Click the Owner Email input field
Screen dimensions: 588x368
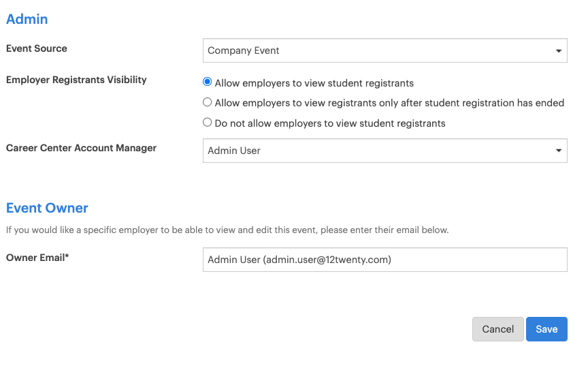385,260
